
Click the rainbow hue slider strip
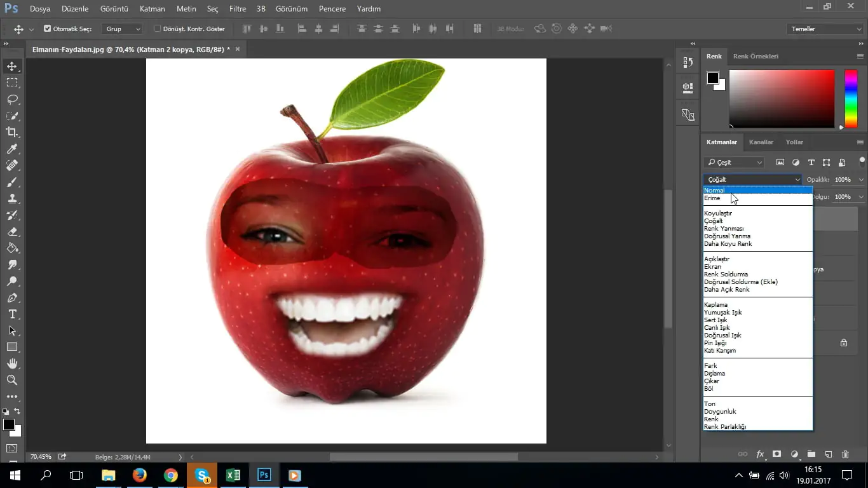[850, 98]
